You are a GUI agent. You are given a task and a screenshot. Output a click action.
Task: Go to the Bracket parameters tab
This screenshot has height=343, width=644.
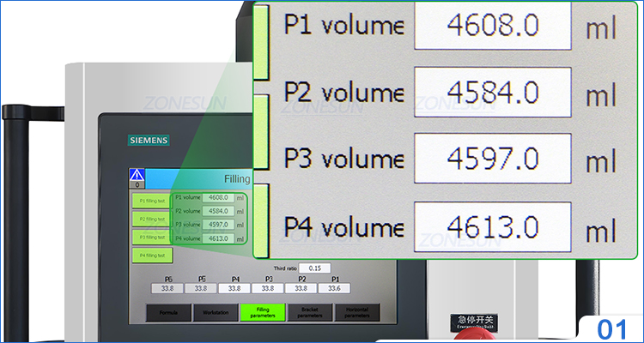tap(310, 314)
